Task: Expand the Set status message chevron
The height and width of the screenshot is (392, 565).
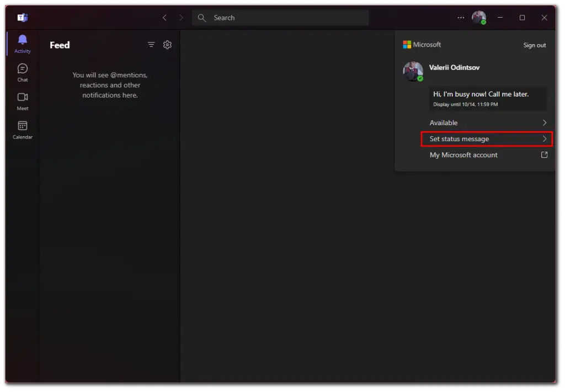Action: (x=544, y=139)
